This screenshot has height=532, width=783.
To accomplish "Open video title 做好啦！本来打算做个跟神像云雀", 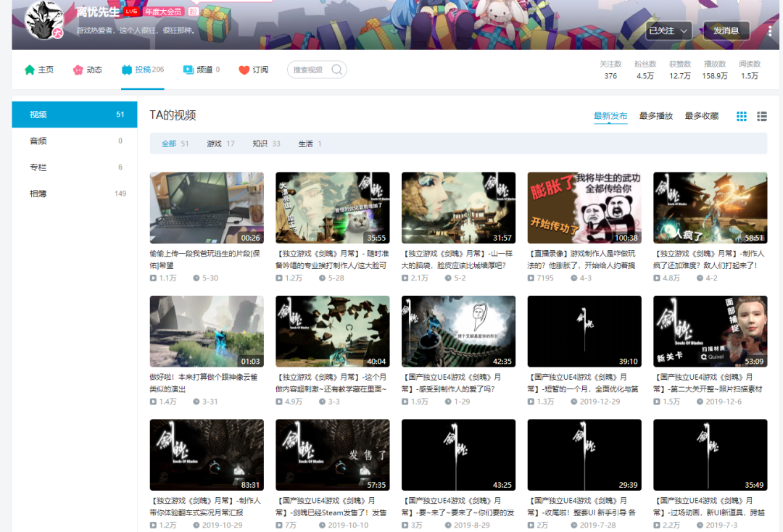I will tap(204, 383).
